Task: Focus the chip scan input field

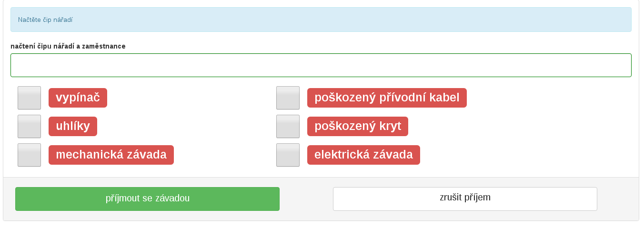Action: click(x=321, y=65)
